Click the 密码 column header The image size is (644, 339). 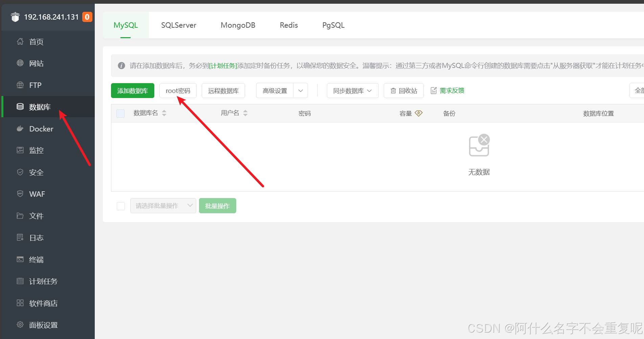(x=305, y=114)
